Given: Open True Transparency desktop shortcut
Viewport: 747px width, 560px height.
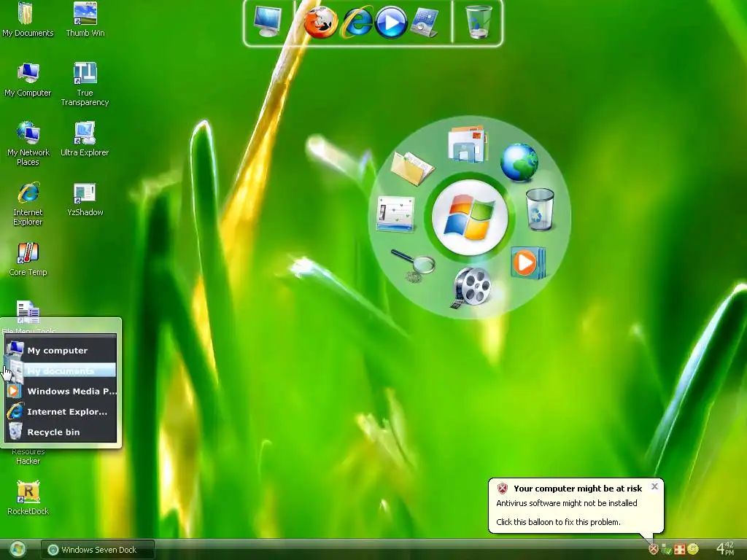Looking at the screenshot, I should (x=85, y=85).
